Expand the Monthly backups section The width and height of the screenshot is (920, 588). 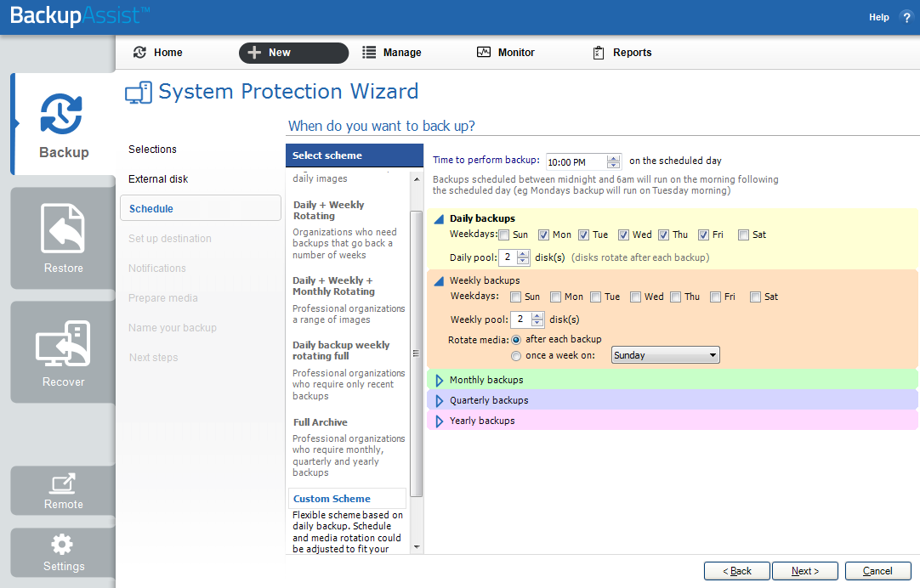[439, 381]
